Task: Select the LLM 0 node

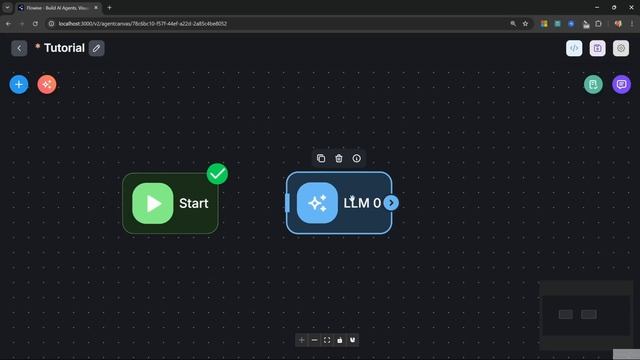Action: (x=339, y=203)
